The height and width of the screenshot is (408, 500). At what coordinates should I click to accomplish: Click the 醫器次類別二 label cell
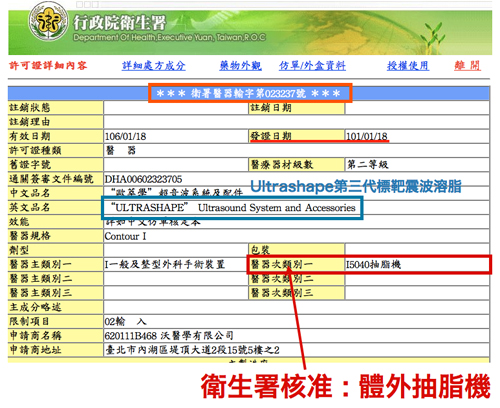(x=297, y=279)
